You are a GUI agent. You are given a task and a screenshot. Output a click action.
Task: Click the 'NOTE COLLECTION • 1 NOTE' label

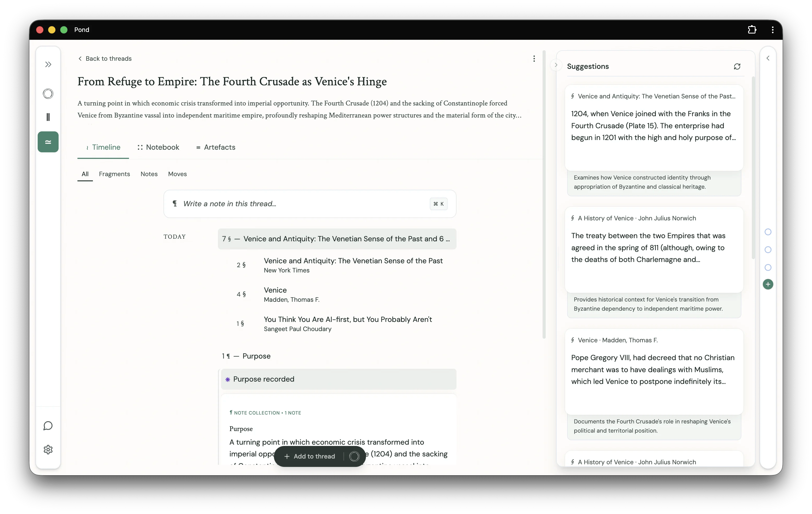tap(265, 413)
